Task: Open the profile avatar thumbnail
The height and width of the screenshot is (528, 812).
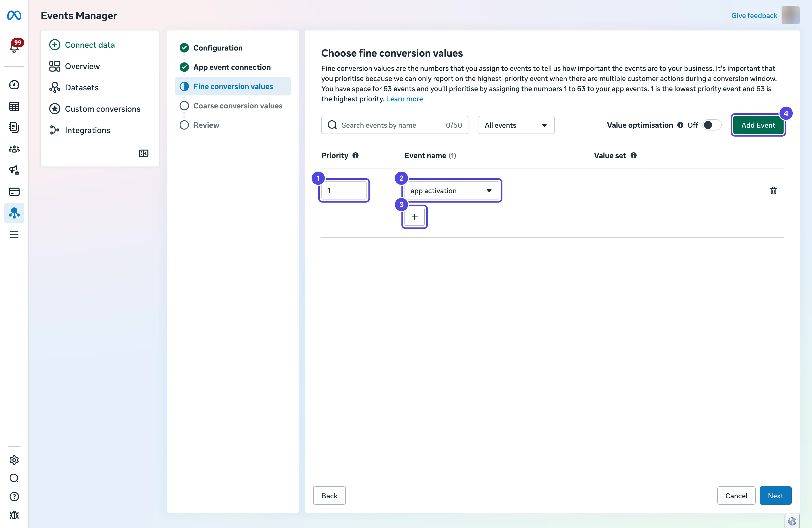Action: [x=790, y=15]
